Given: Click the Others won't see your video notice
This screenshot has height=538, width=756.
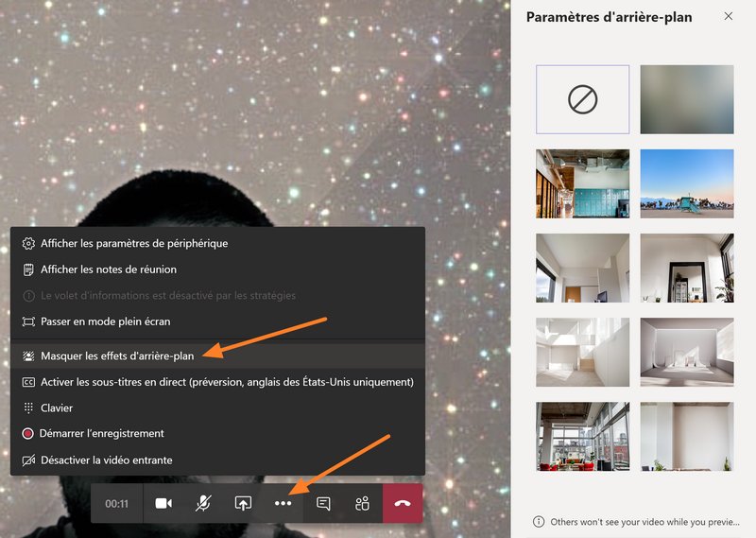Looking at the screenshot, I should (x=644, y=522).
